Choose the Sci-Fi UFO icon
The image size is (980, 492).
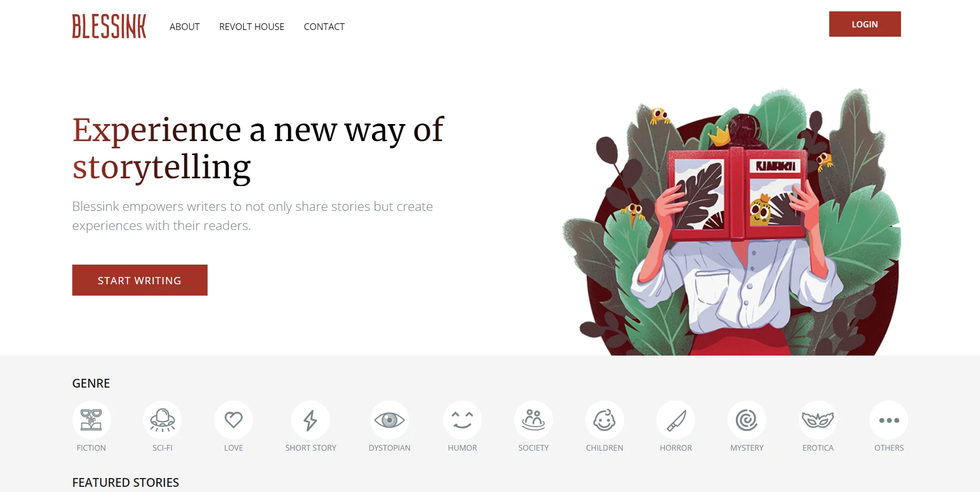point(162,420)
